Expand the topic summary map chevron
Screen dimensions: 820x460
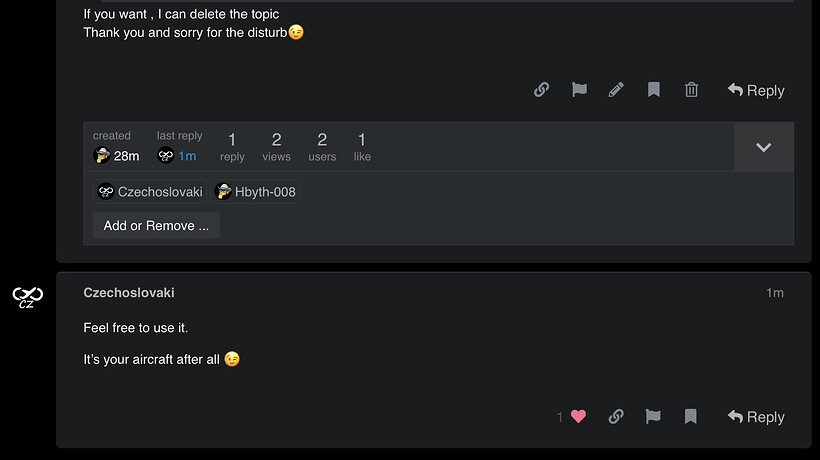pos(763,147)
